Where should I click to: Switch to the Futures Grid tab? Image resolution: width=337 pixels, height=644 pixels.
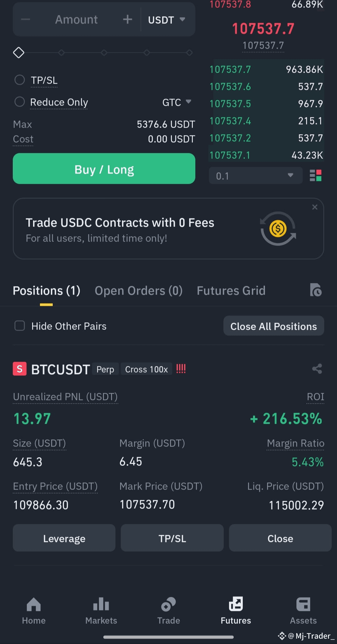tap(231, 290)
